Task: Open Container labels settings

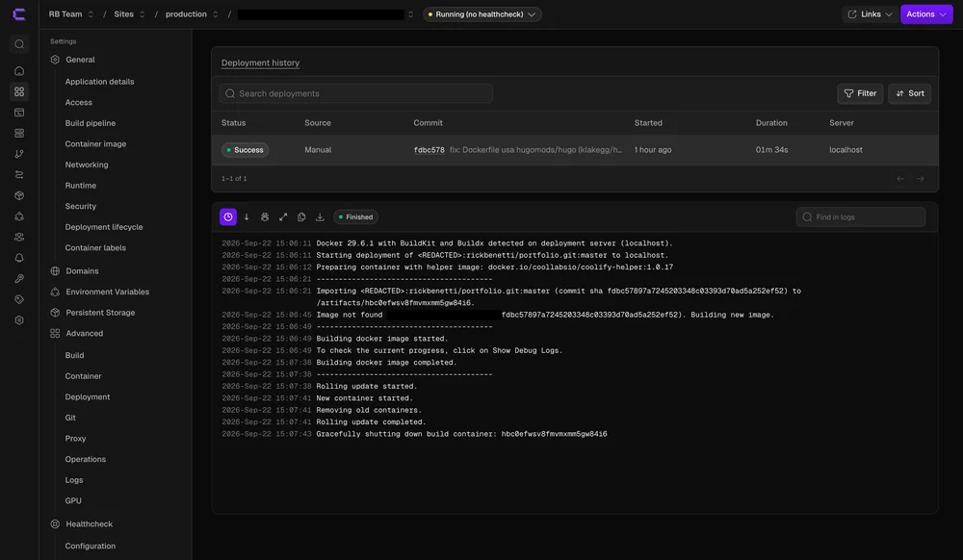Action: [x=95, y=248]
